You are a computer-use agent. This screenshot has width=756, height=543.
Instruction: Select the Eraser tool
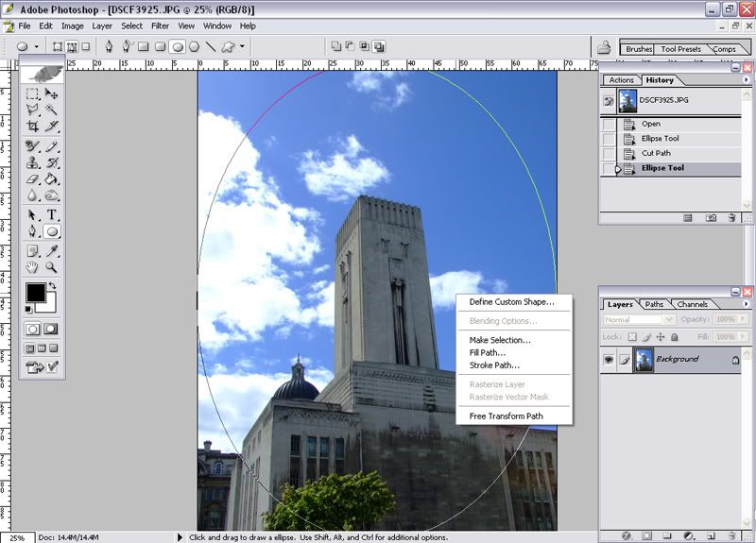coord(32,179)
